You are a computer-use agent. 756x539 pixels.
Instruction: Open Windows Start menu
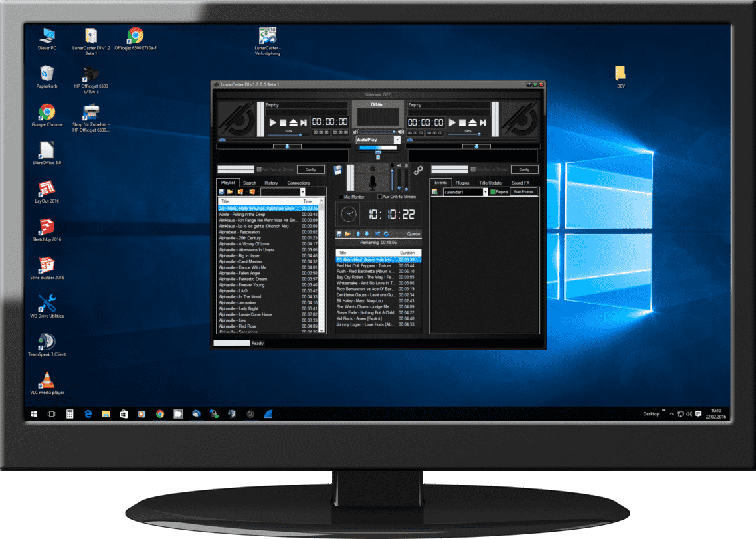34,414
